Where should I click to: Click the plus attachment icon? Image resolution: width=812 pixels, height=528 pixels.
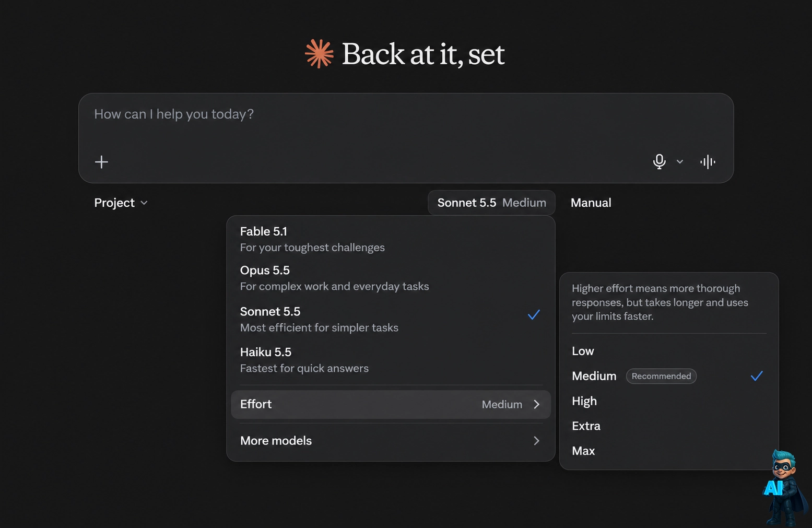pyautogui.click(x=101, y=162)
